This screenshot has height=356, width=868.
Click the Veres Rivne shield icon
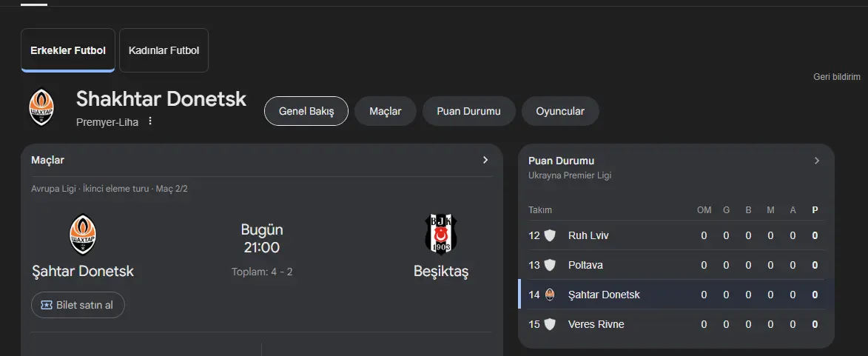[x=550, y=324]
